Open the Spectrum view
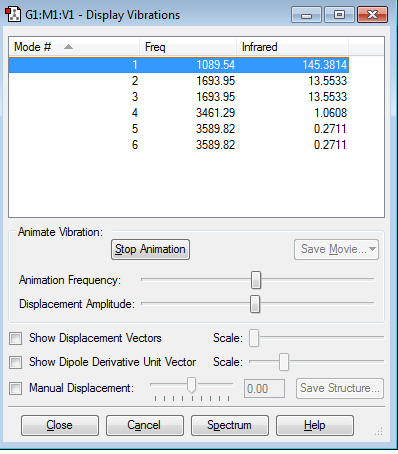The height and width of the screenshot is (454, 398). tap(230, 425)
